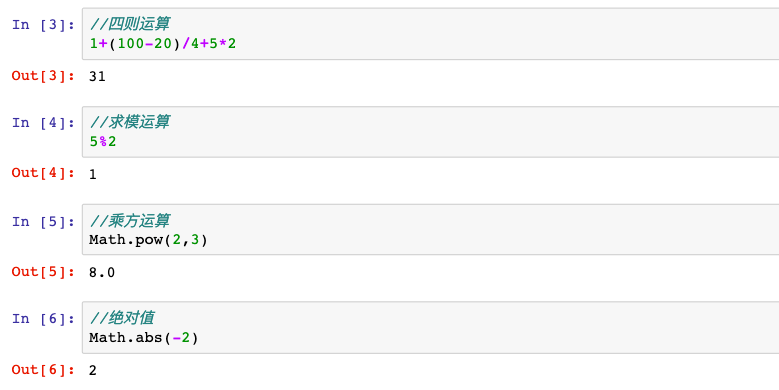Select the Out[3] prompt label
779x390 pixels.
point(43,76)
